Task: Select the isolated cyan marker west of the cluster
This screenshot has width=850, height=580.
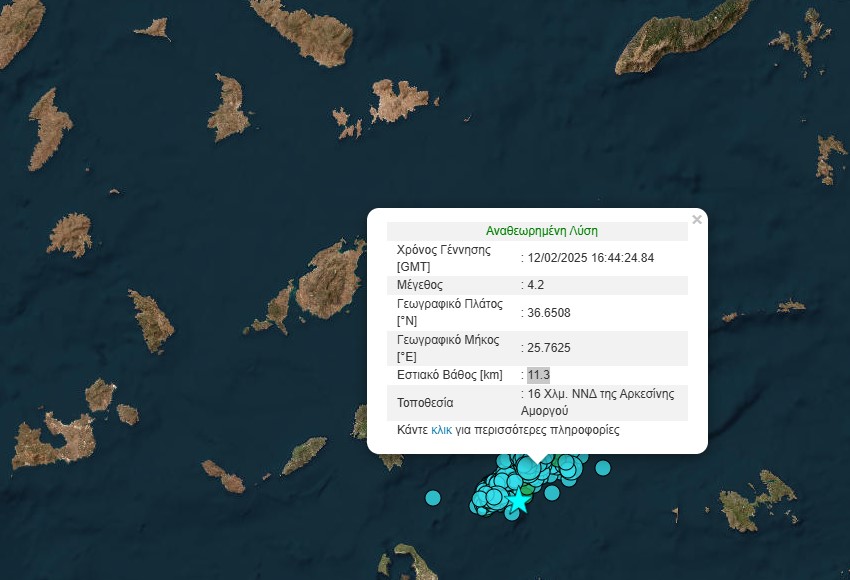Action: click(x=433, y=497)
